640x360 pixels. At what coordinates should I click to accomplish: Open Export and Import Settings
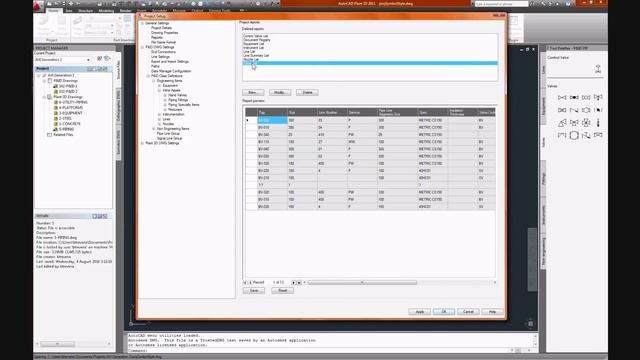pyautogui.click(x=170, y=62)
